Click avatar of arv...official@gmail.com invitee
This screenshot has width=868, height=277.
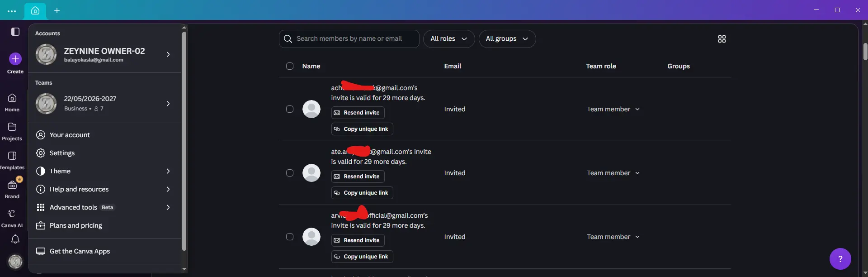[311, 237]
